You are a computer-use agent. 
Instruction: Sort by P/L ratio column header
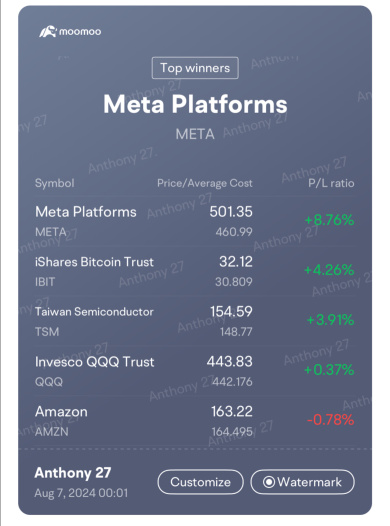tap(331, 183)
